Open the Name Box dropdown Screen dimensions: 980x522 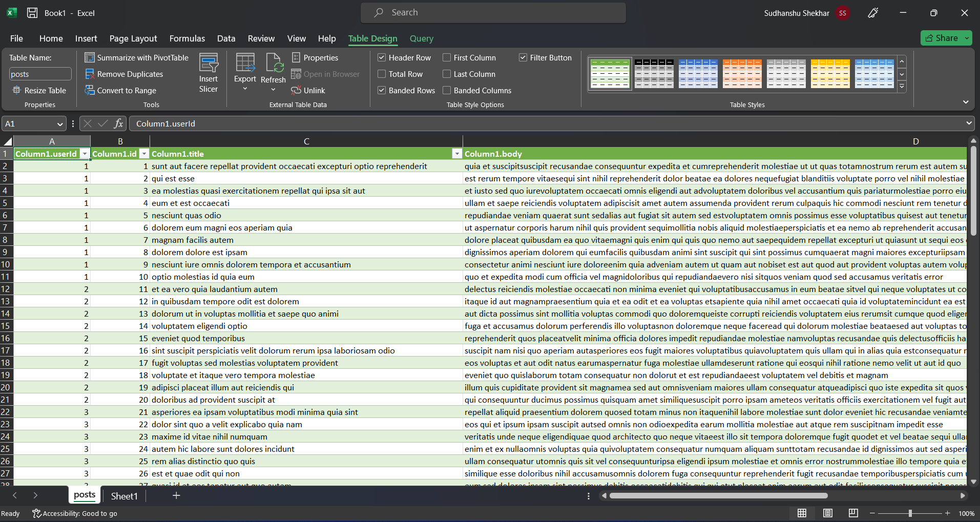60,124
